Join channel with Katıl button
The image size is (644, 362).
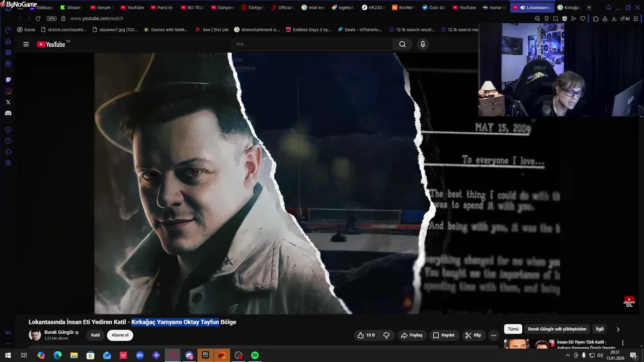(95, 335)
